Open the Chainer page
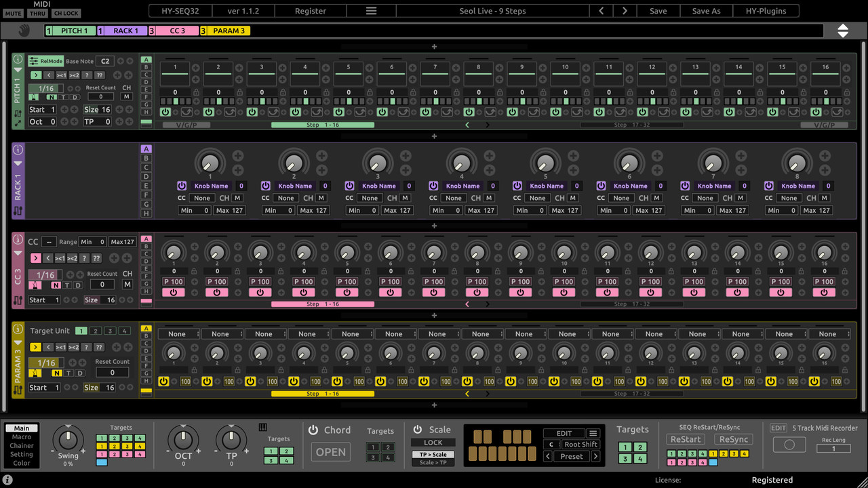Viewport: 868px width, 488px height. click(x=22, y=446)
